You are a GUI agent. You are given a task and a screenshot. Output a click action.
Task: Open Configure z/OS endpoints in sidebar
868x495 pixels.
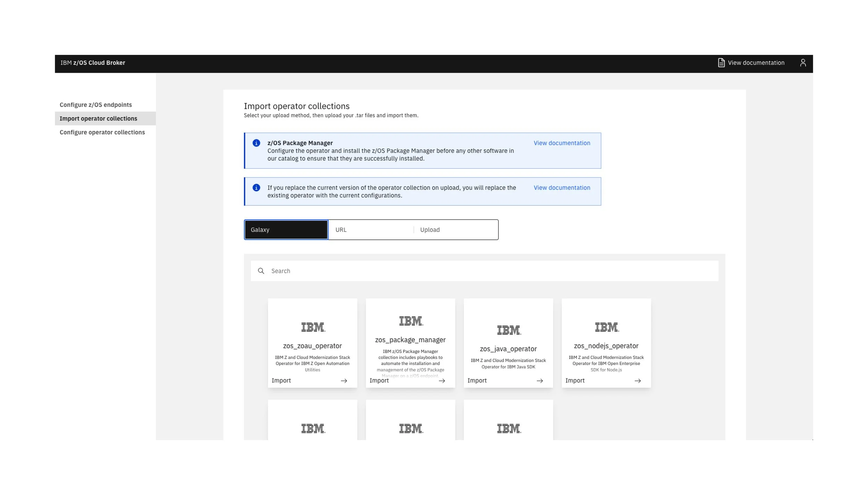pyautogui.click(x=96, y=105)
